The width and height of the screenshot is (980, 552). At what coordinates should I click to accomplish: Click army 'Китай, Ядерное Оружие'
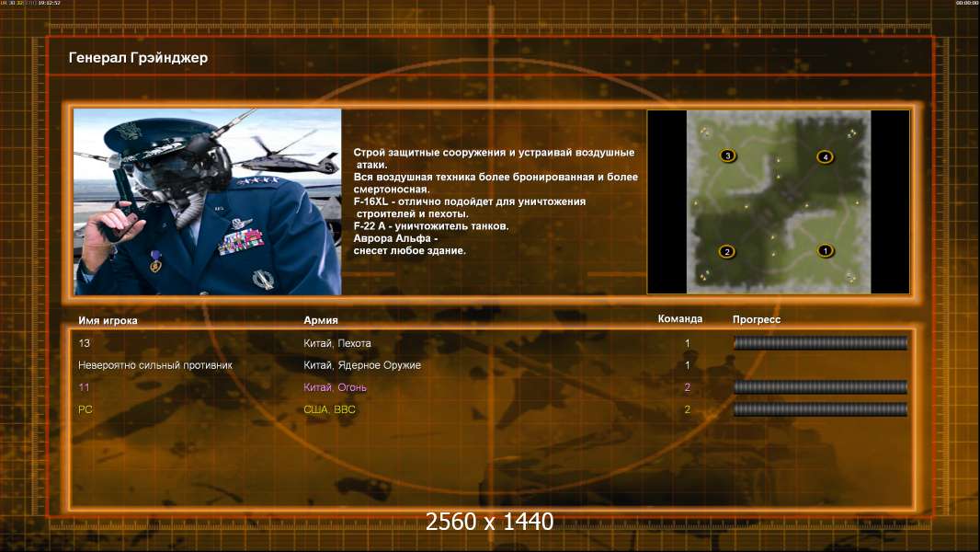362,365
